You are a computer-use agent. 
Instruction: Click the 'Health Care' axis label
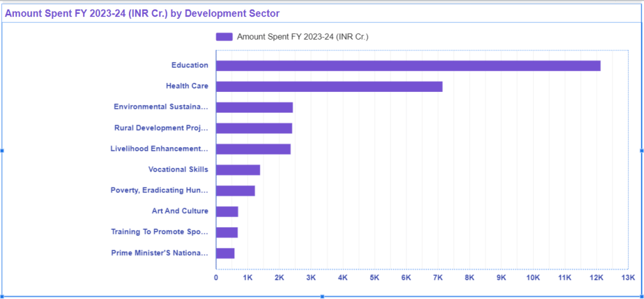[187, 86]
